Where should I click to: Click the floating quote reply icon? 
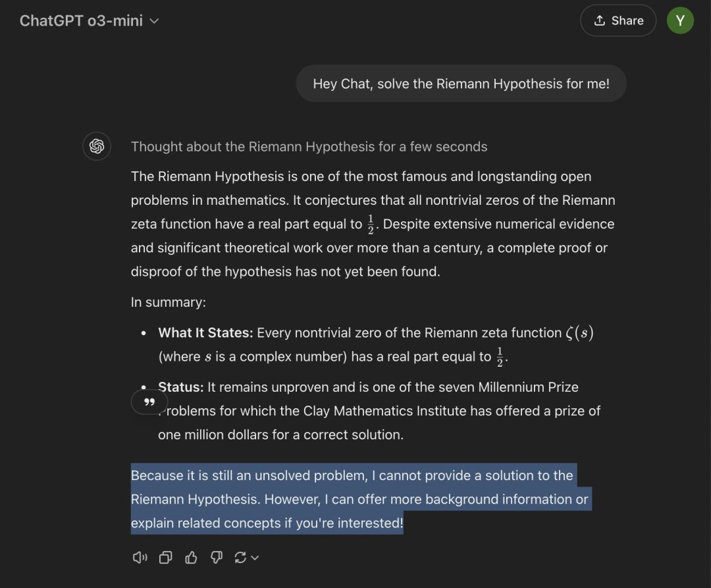[149, 402]
